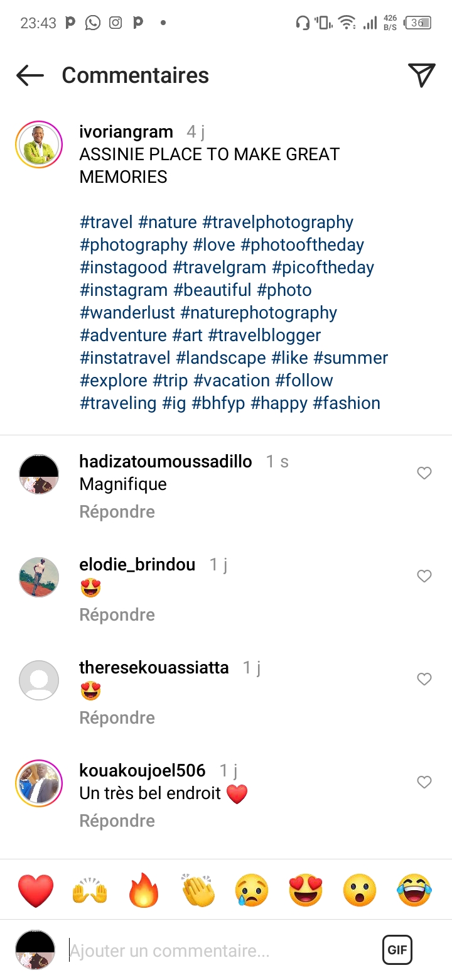Reply to the Magnifique comment
This screenshot has width=452, height=980.
point(117,512)
